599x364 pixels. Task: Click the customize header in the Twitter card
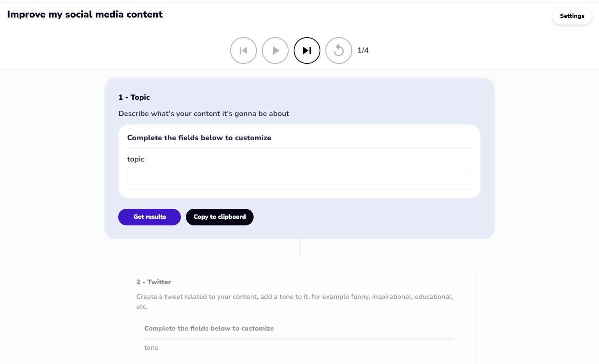coord(209,329)
